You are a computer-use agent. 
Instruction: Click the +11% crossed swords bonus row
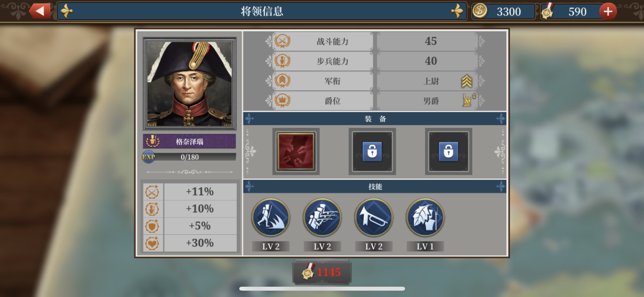(x=190, y=192)
